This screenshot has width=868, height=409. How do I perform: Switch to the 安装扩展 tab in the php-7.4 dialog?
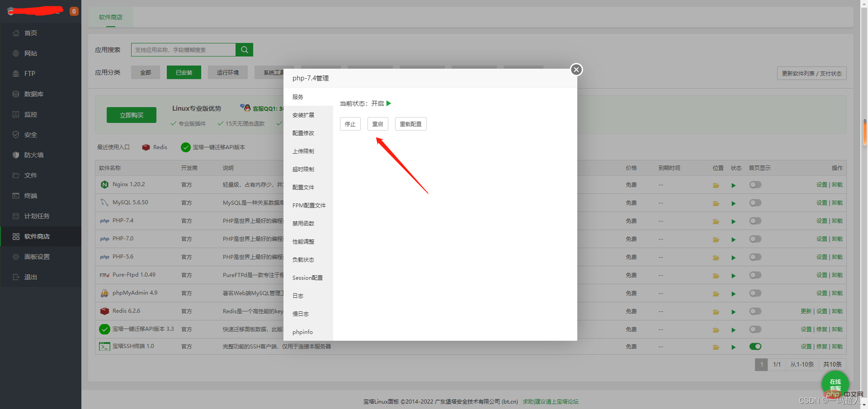click(x=308, y=115)
